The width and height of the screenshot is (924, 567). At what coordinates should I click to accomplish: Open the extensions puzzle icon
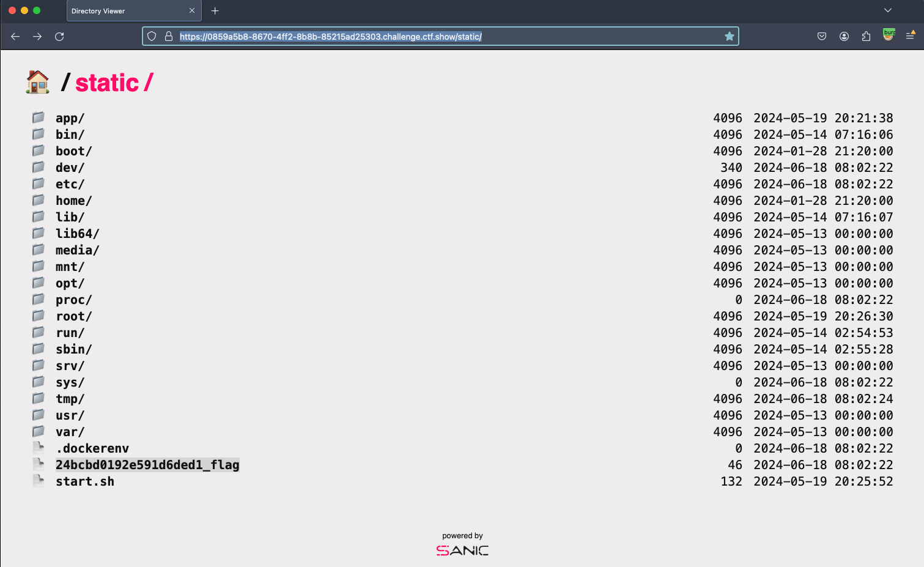coord(866,37)
